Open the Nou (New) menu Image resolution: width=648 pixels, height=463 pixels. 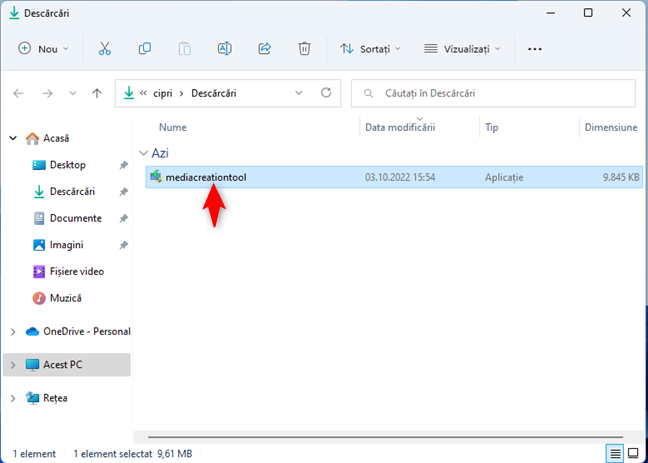pos(43,49)
